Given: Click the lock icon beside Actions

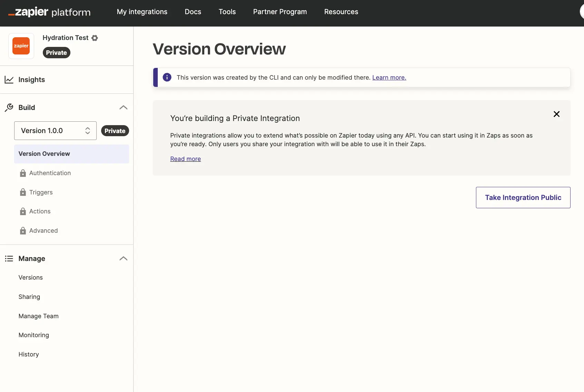Looking at the screenshot, I should point(23,211).
